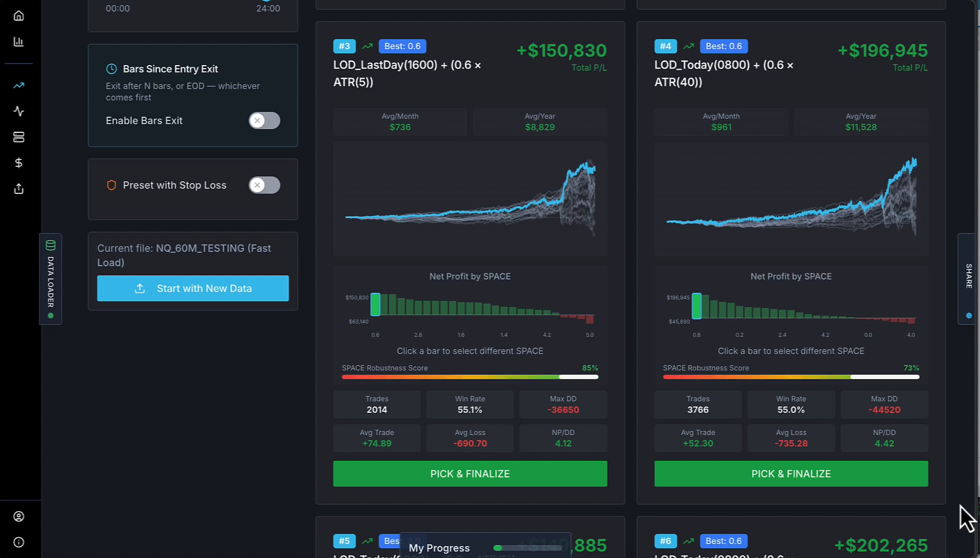The image size is (980, 558).
Task: Click the upload/export icon in sidebar
Action: [19, 189]
